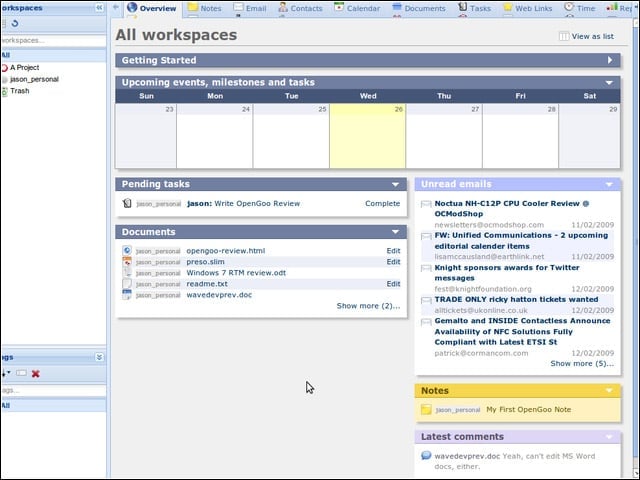Viewport: 640px width, 480px height.
Task: Collapse the Latest comments panel
Action: click(x=609, y=437)
